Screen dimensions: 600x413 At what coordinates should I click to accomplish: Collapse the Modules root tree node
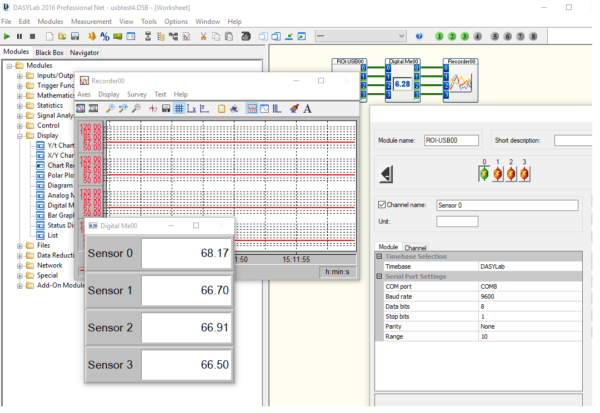point(9,66)
